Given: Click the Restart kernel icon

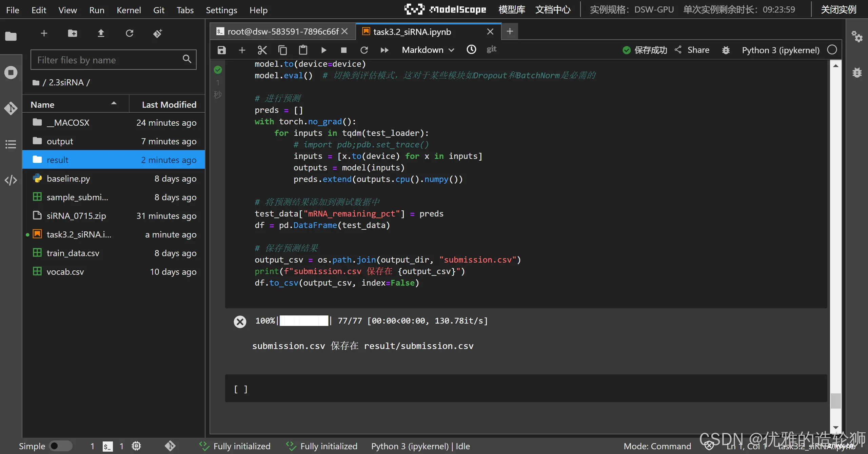Looking at the screenshot, I should 364,50.
